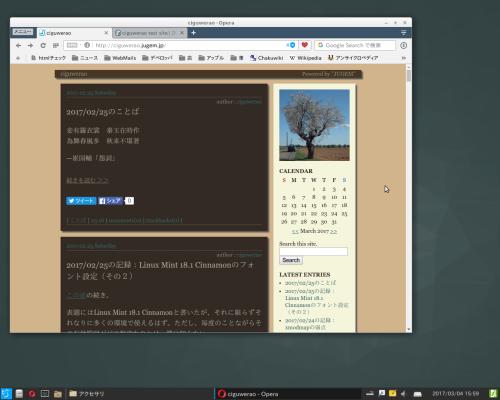Click the Google Search box
The height and width of the screenshot is (400, 500).
(x=355, y=45)
